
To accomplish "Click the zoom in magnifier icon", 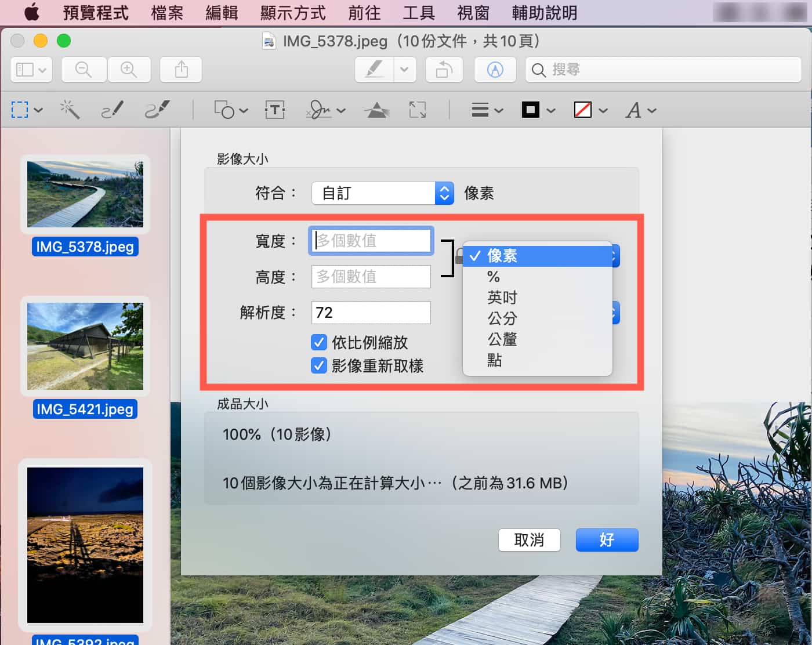I will coord(129,70).
